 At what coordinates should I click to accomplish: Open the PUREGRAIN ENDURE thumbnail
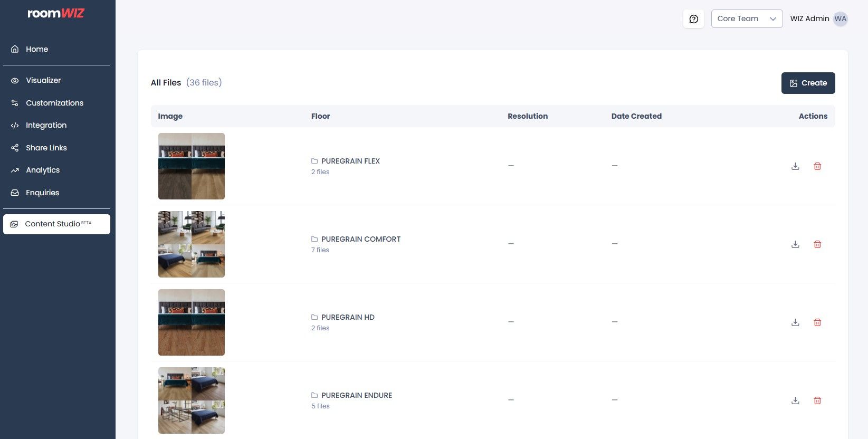tap(192, 400)
